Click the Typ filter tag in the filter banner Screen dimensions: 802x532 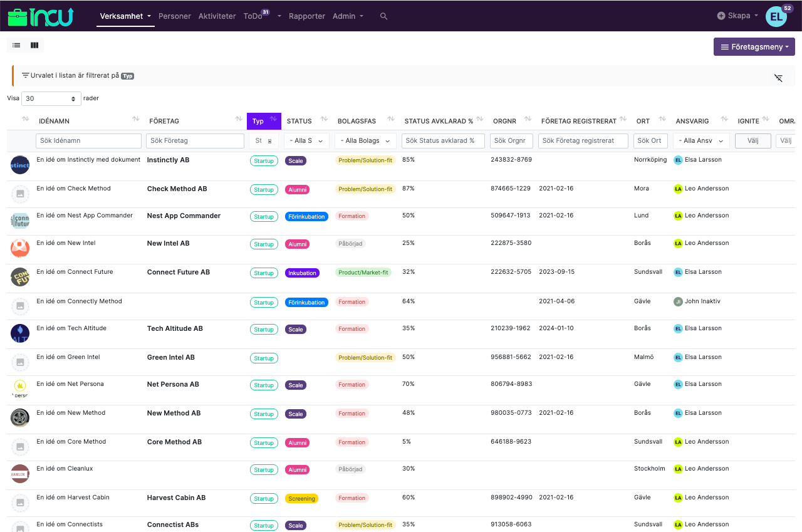click(x=127, y=75)
